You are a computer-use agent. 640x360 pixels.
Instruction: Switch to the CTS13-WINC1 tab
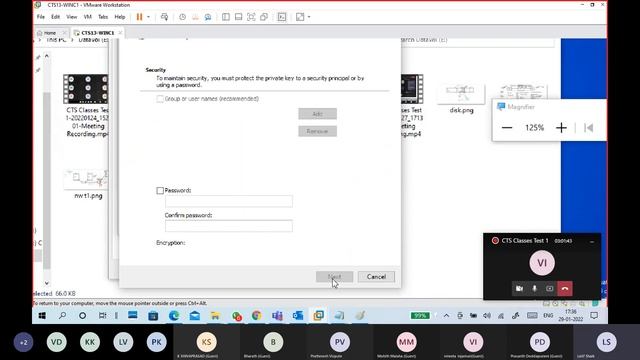[x=98, y=33]
